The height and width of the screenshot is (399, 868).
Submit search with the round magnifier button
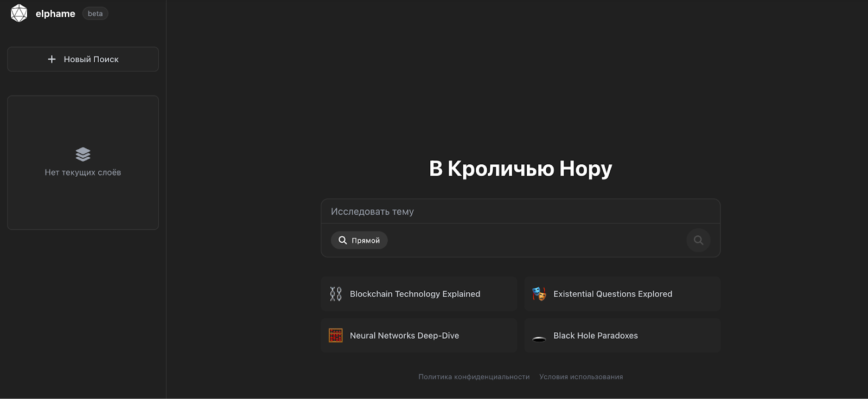click(x=698, y=240)
